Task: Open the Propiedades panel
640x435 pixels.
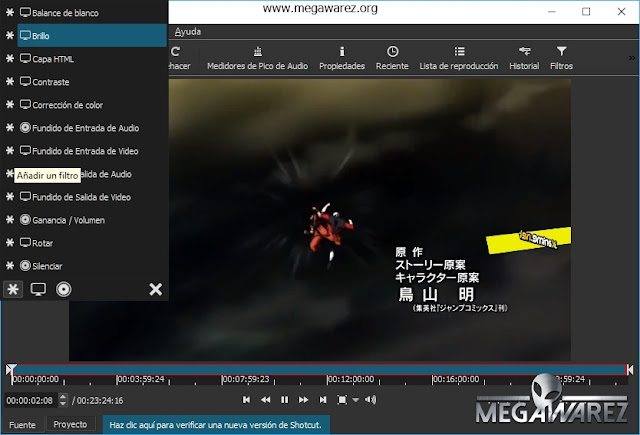Action: click(342, 58)
